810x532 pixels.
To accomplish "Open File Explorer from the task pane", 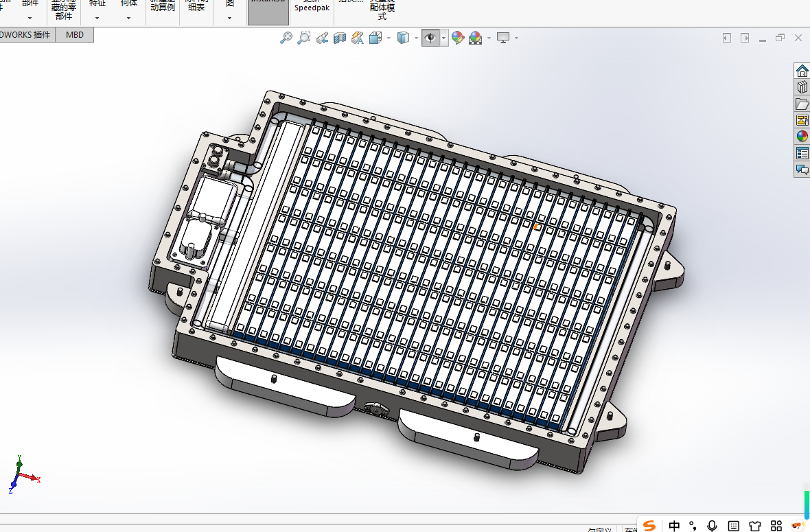I will [x=802, y=104].
